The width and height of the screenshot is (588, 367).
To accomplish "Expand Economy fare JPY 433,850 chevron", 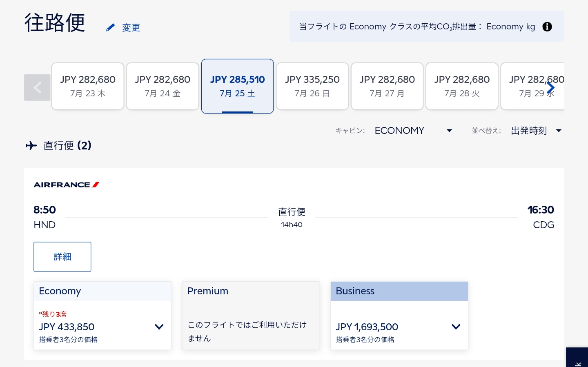I will (x=159, y=327).
